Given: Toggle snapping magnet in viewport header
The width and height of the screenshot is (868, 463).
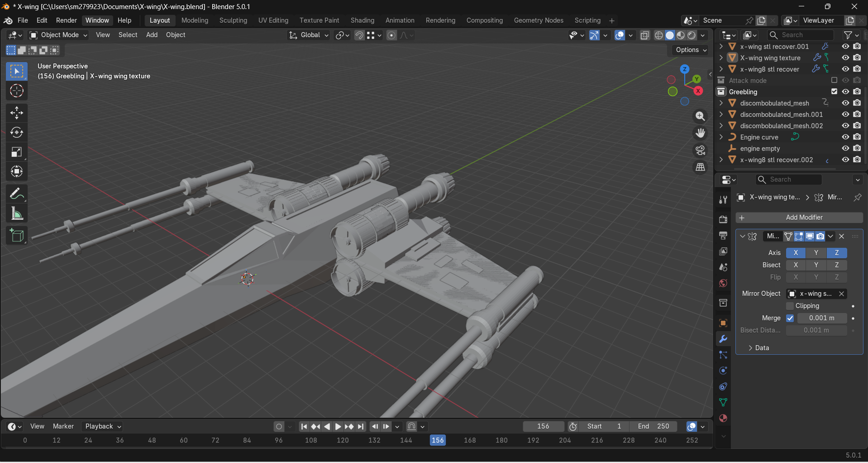Looking at the screenshot, I should (x=359, y=35).
